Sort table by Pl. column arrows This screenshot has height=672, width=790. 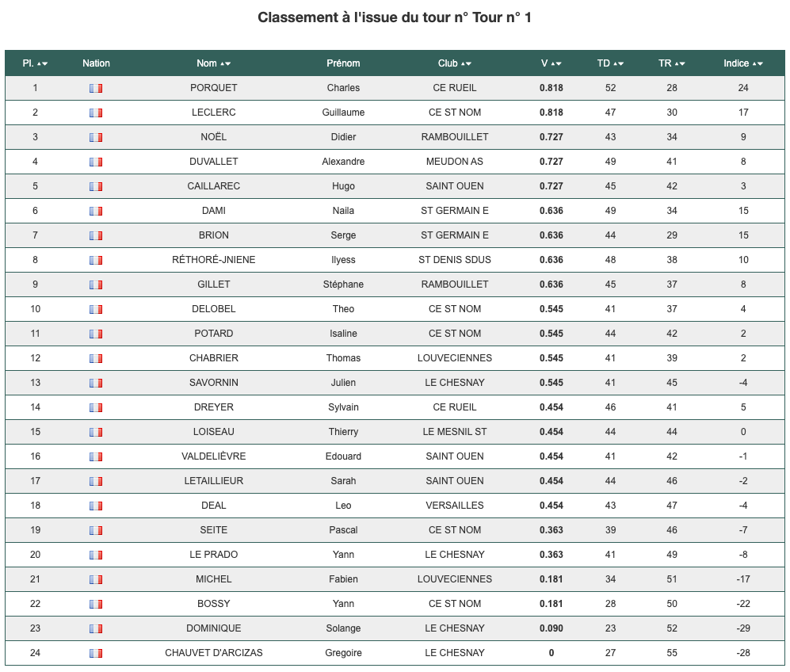pyautogui.click(x=42, y=64)
